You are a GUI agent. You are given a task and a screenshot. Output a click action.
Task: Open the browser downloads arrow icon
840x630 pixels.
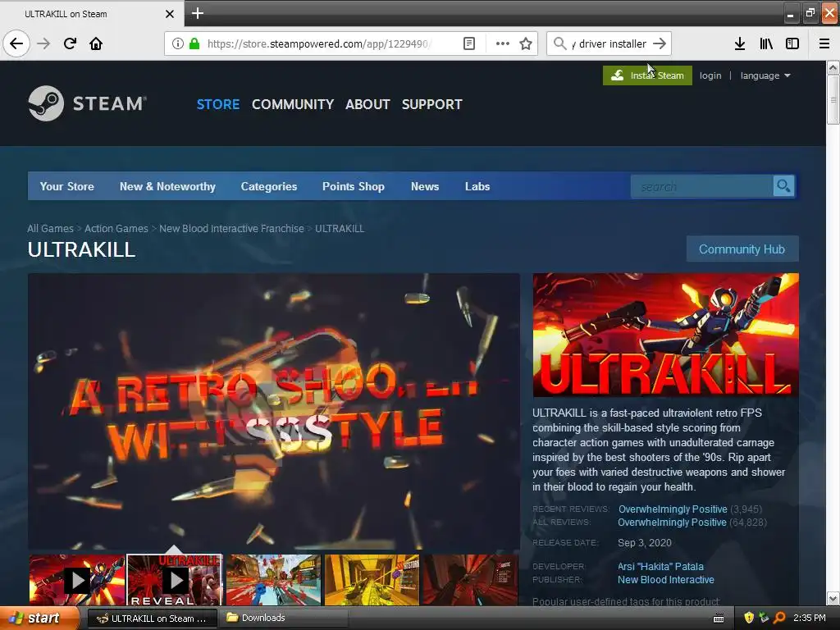740,43
